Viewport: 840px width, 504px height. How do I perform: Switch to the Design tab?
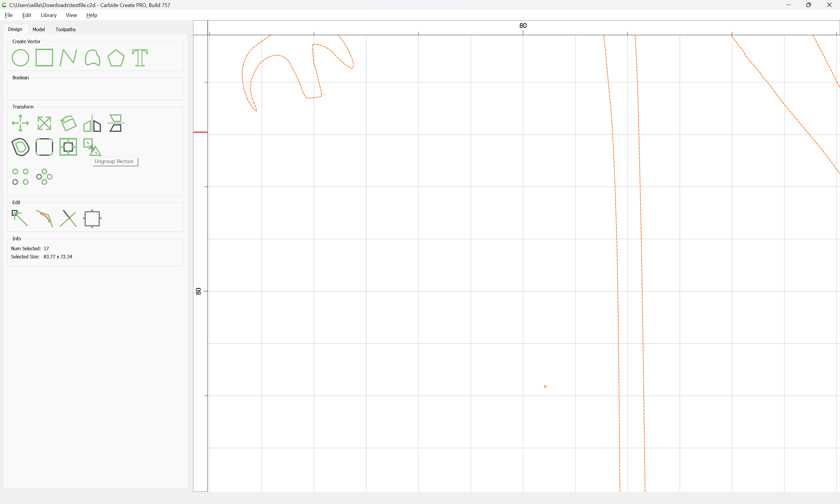coord(15,29)
